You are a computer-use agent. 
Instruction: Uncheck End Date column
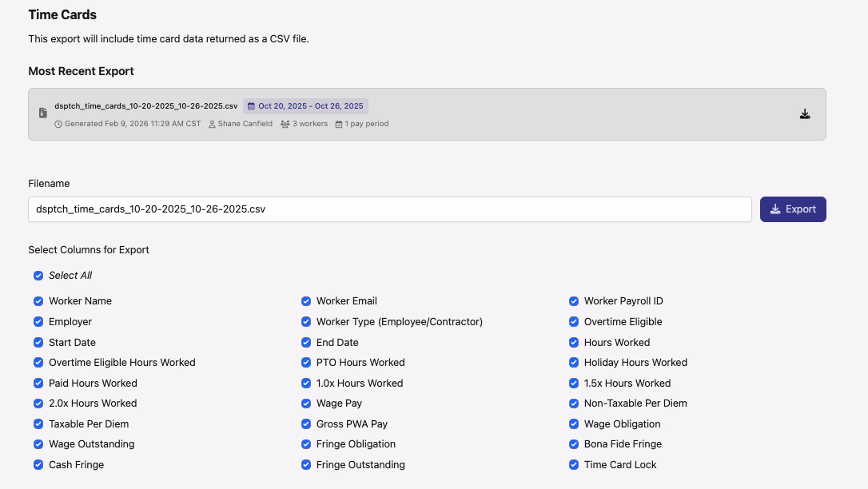pos(306,343)
